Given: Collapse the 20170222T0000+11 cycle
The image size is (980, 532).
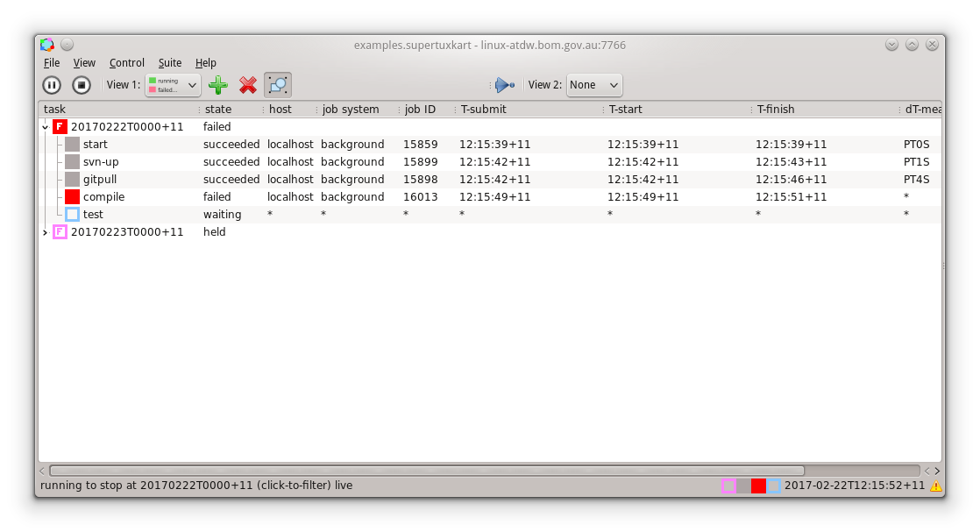Looking at the screenshot, I should [x=45, y=127].
